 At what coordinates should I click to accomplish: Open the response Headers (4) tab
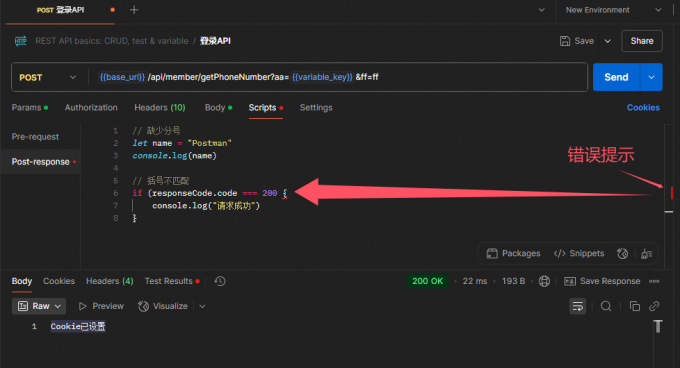[110, 281]
